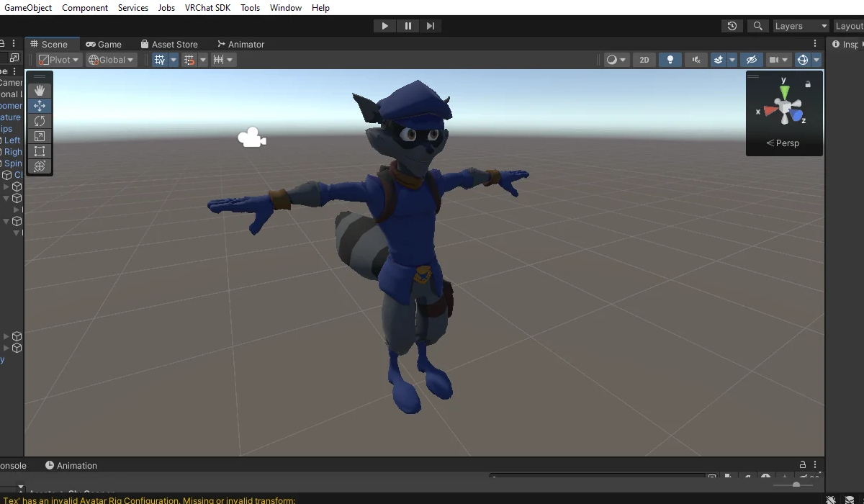Toggle 2D view mode
Viewport: 864px width, 504px height.
coord(644,60)
